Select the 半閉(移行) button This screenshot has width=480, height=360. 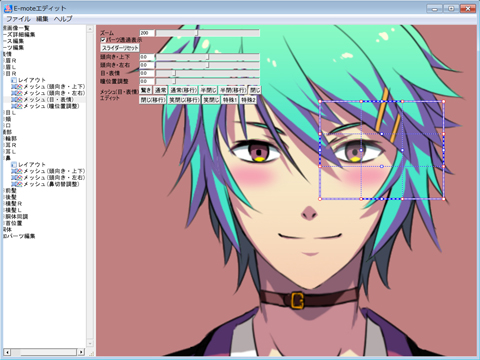(x=233, y=90)
